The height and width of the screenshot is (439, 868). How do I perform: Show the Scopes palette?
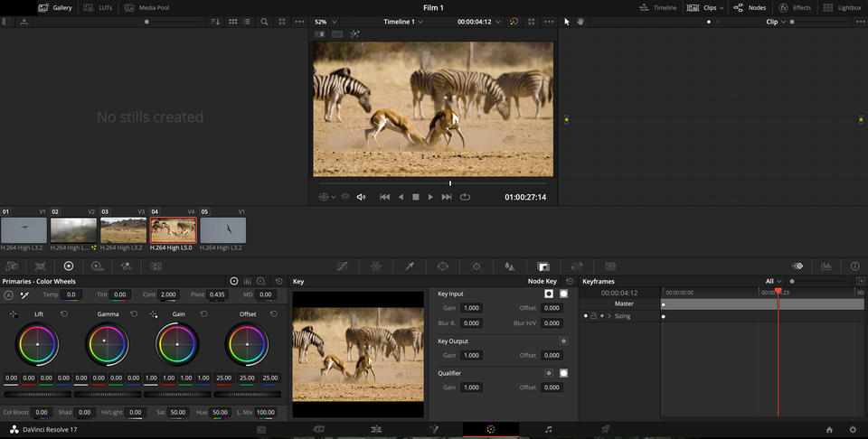pyautogui.click(x=826, y=266)
